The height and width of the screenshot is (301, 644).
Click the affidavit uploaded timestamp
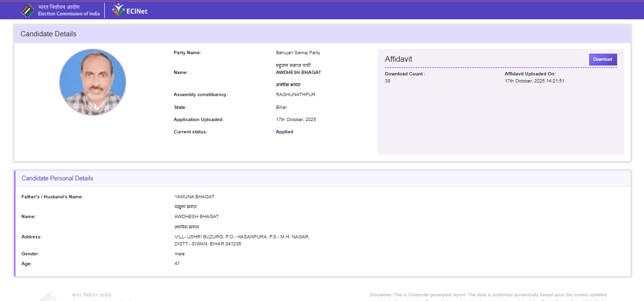535,81
